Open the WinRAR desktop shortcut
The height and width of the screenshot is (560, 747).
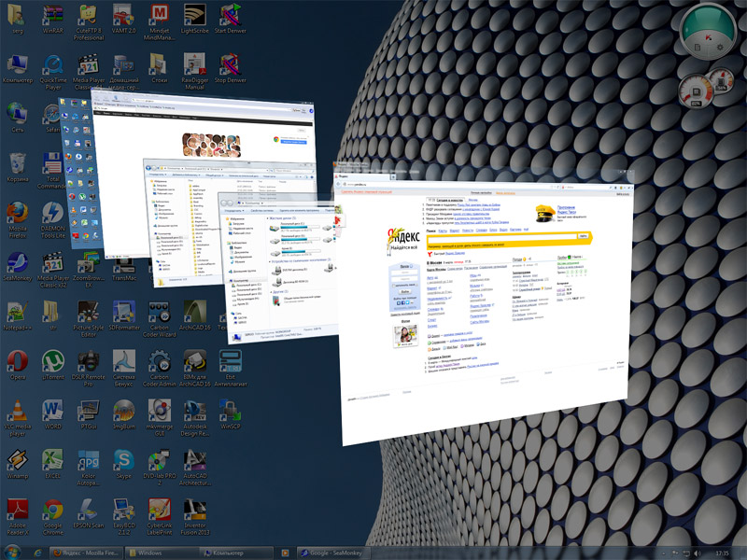pos(53,18)
